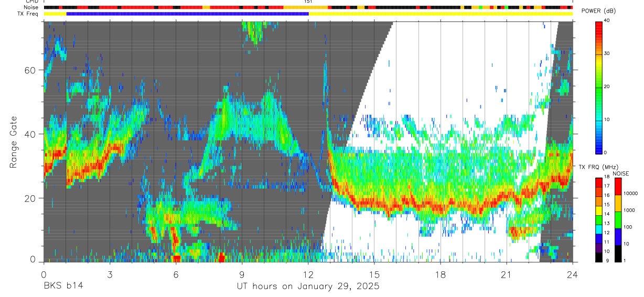Click the blue swatch in NOISE legend
The image size is (644, 297).
(618, 236)
